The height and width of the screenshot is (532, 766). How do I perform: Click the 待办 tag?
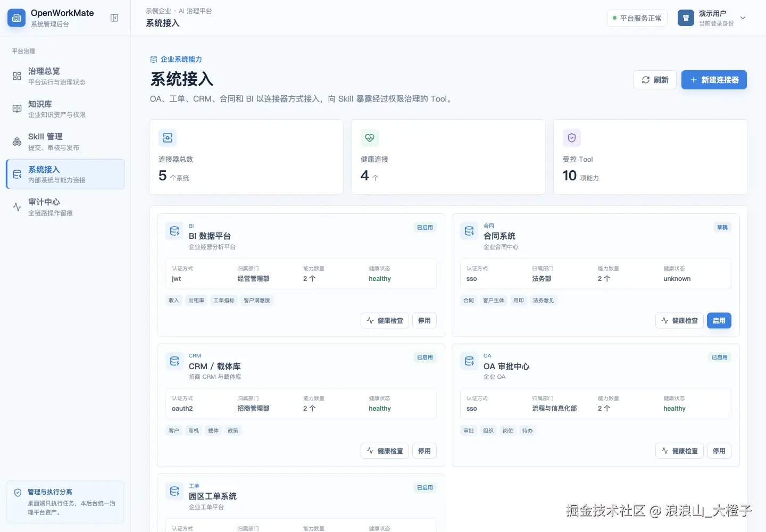(528, 431)
